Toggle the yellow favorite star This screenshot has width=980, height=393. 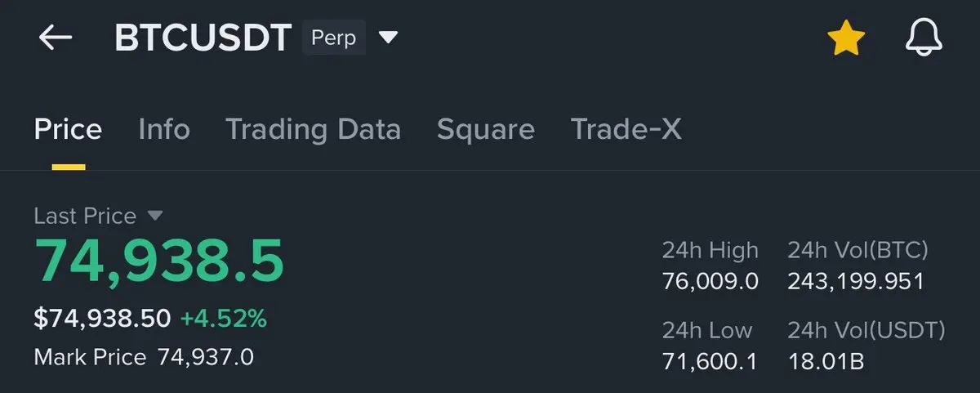pos(845,38)
